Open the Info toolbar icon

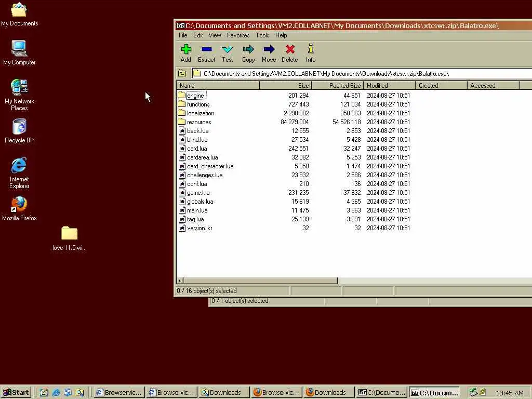pyautogui.click(x=311, y=54)
